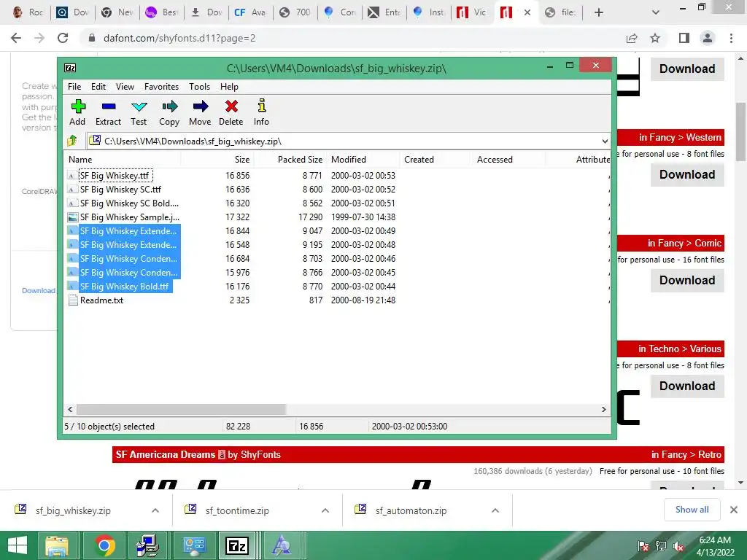
Task: Close the active dafont tab
Action: click(x=527, y=12)
